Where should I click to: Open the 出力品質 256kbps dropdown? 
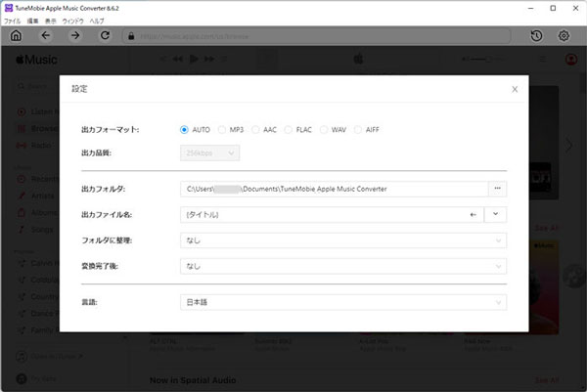coord(209,152)
